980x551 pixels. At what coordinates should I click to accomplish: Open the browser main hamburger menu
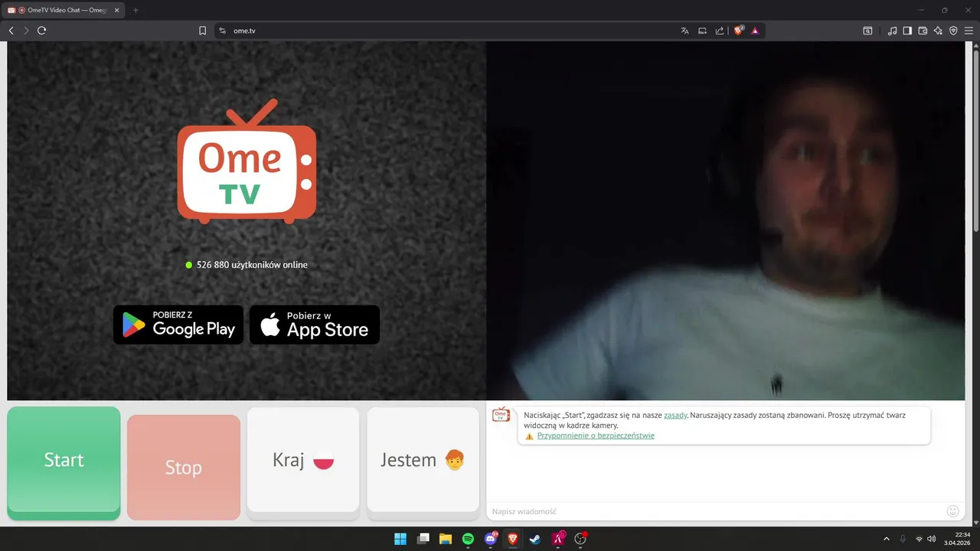click(969, 31)
